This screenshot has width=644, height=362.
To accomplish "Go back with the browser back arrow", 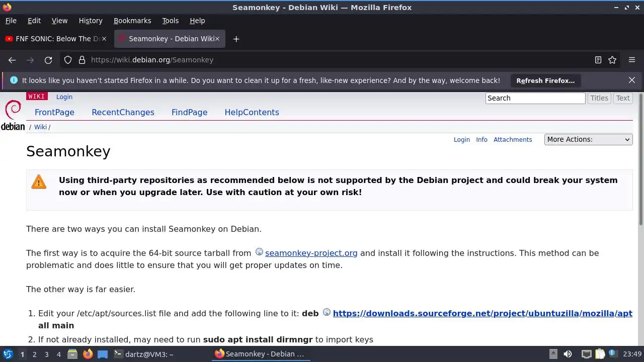I will tap(12, 60).
